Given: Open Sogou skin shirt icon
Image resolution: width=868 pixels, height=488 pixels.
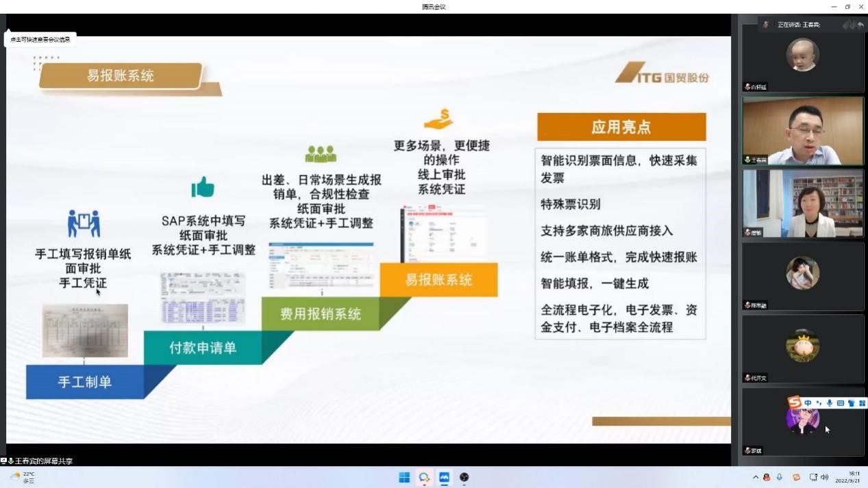Looking at the screenshot, I should coord(851,403).
